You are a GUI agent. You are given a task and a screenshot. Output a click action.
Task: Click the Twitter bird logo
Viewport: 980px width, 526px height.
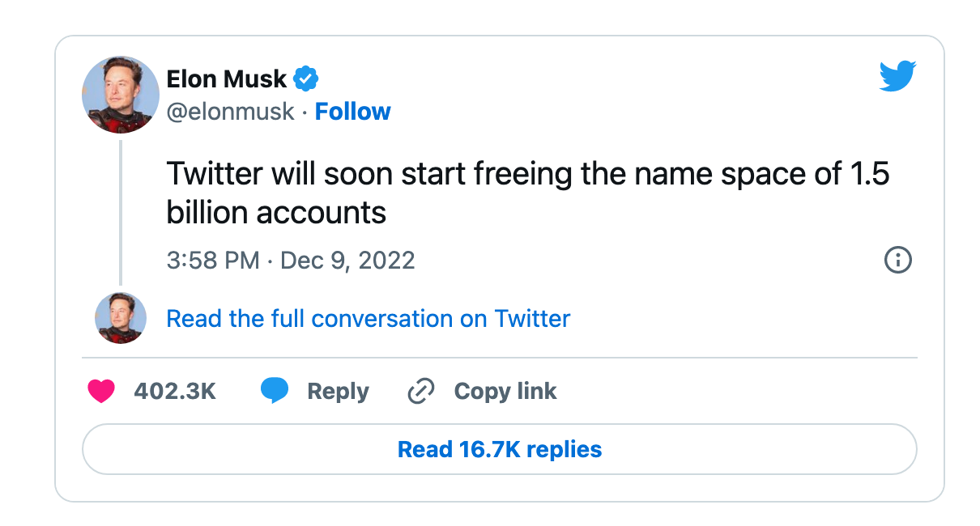pos(897,77)
